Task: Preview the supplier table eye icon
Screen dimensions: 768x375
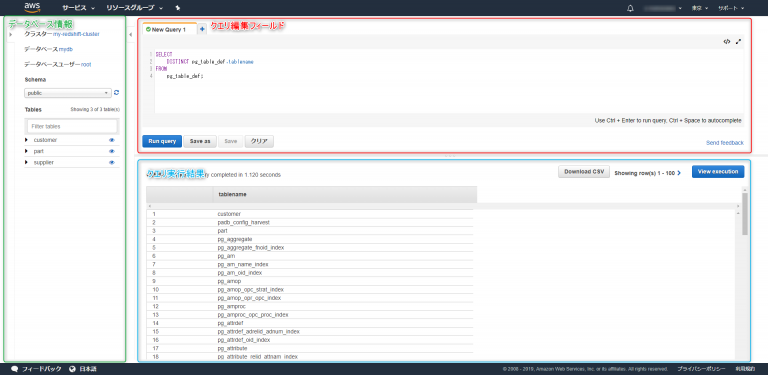Action: point(112,163)
